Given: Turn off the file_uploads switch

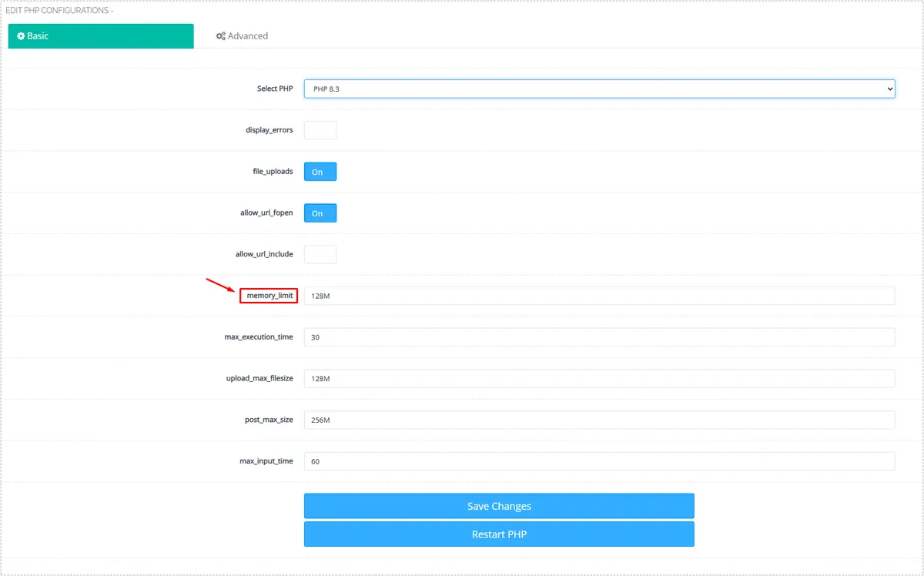Looking at the screenshot, I should (320, 172).
